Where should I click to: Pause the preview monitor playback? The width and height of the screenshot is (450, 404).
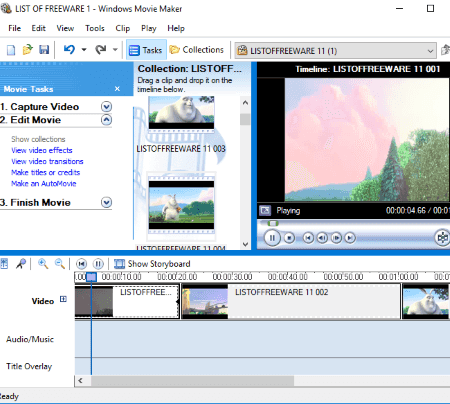click(x=272, y=238)
